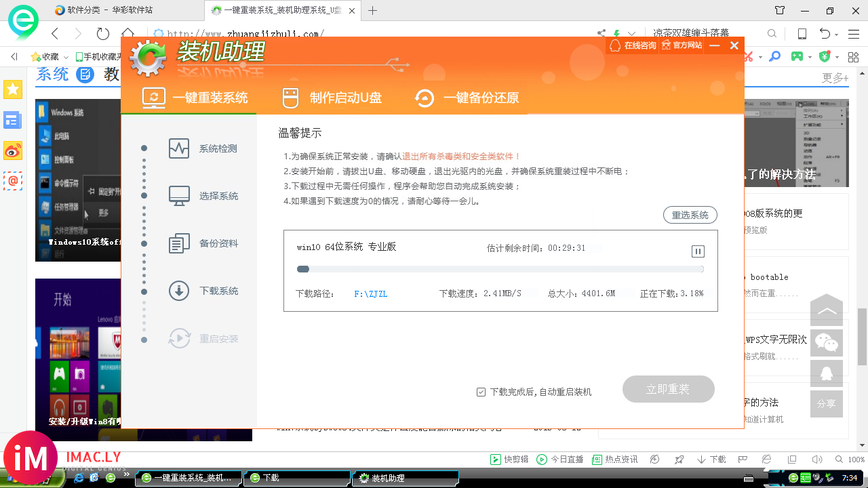The image size is (868, 488).
Task: Open the news feed sidebar icon
Action: (x=13, y=121)
